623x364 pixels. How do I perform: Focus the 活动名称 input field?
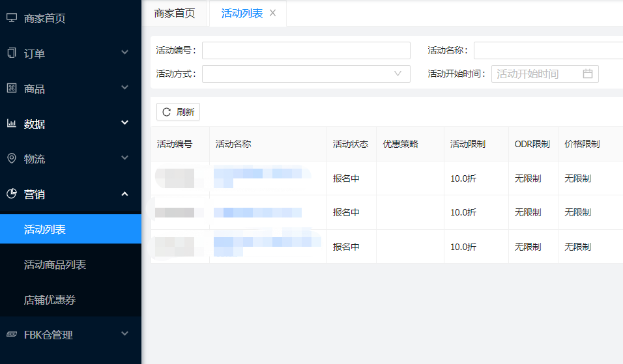click(x=548, y=50)
